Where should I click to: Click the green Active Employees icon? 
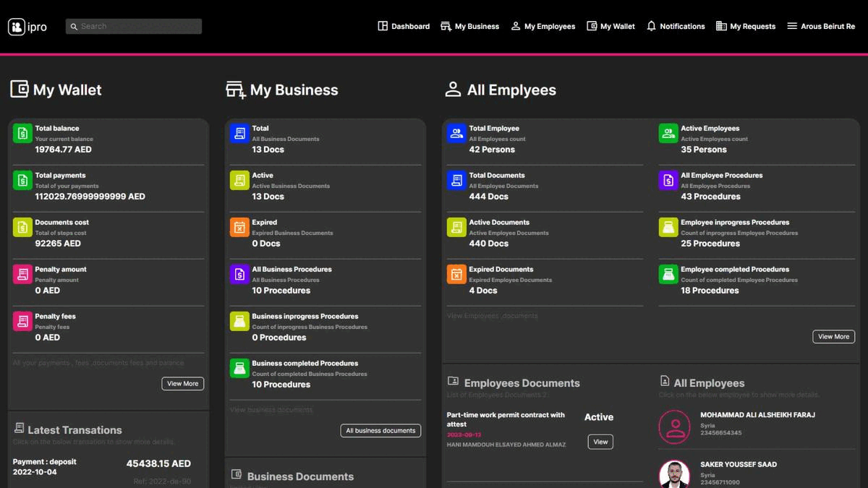(x=668, y=134)
